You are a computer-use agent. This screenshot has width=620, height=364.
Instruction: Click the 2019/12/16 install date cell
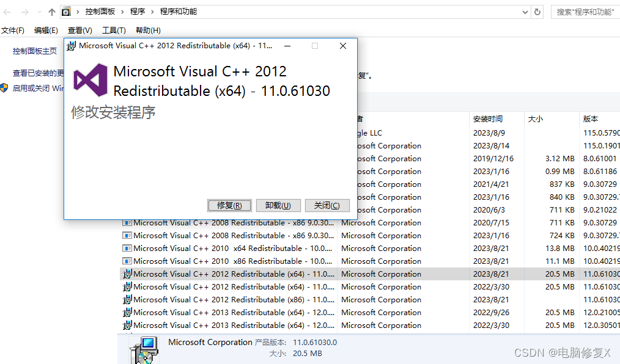pos(493,158)
